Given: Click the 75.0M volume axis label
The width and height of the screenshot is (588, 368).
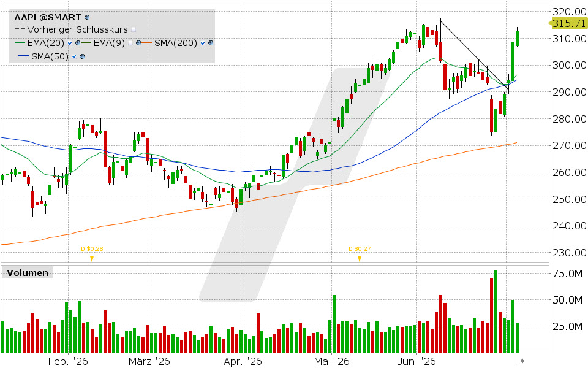Looking at the screenshot, I should [568, 274].
